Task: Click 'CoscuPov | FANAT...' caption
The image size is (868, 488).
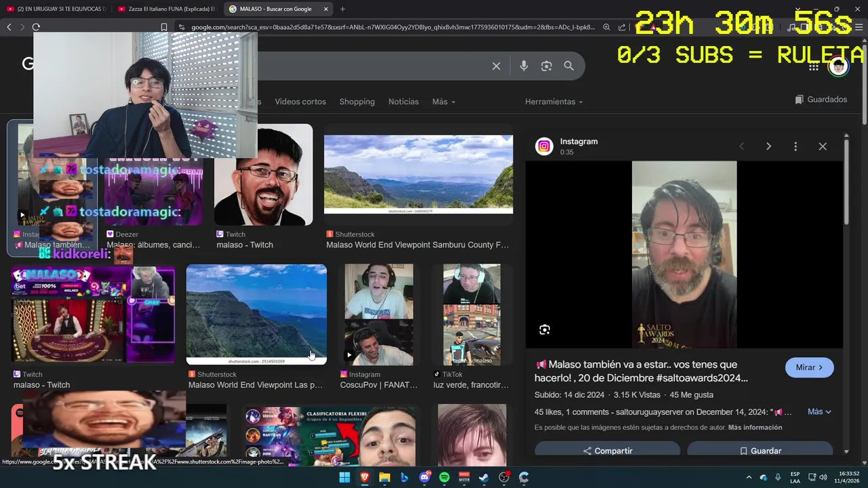Action: pyautogui.click(x=379, y=385)
